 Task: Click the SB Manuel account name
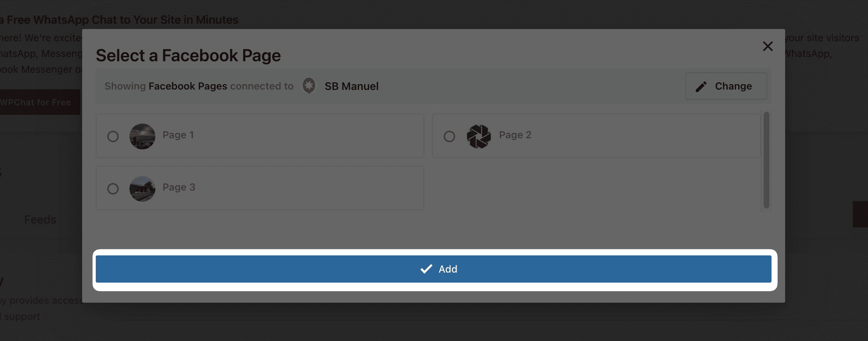pos(352,86)
